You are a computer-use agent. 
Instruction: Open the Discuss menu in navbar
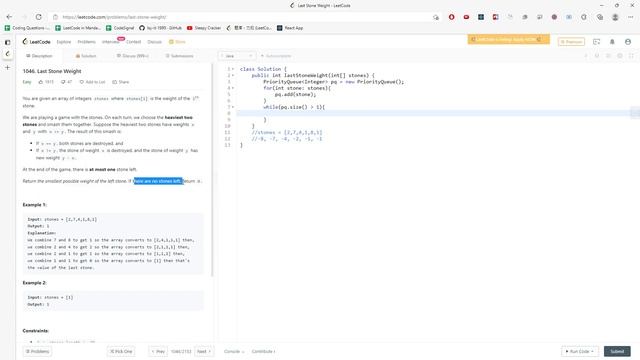154,42
